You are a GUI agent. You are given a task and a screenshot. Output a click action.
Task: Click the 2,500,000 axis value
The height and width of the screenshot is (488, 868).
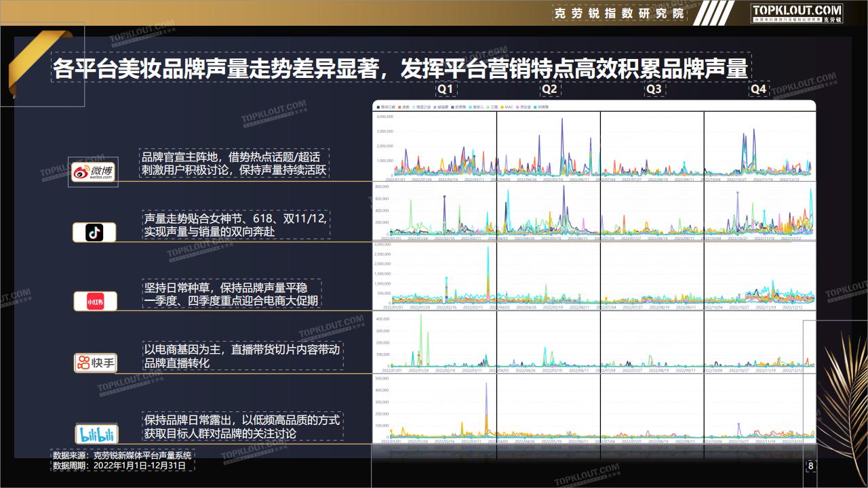(382, 253)
